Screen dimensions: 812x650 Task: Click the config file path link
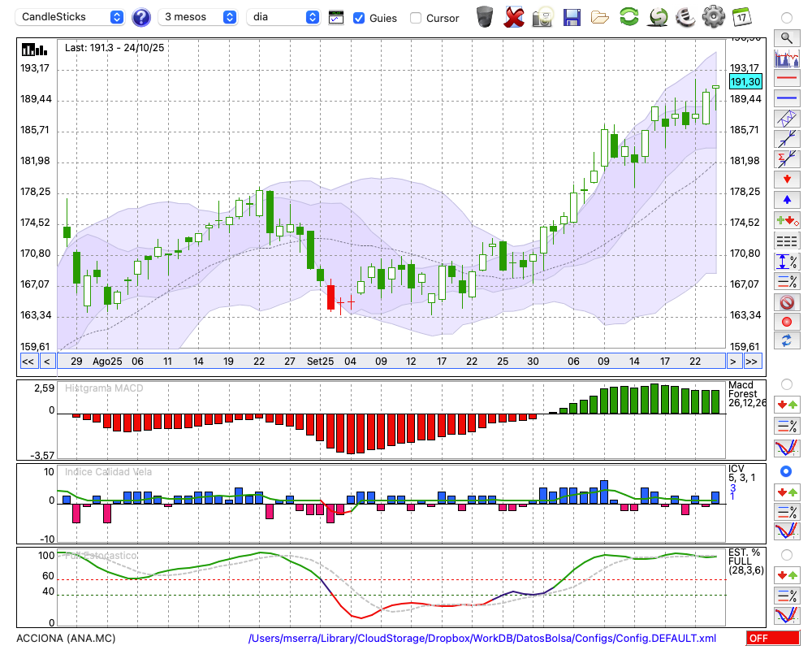pyautogui.click(x=482, y=638)
